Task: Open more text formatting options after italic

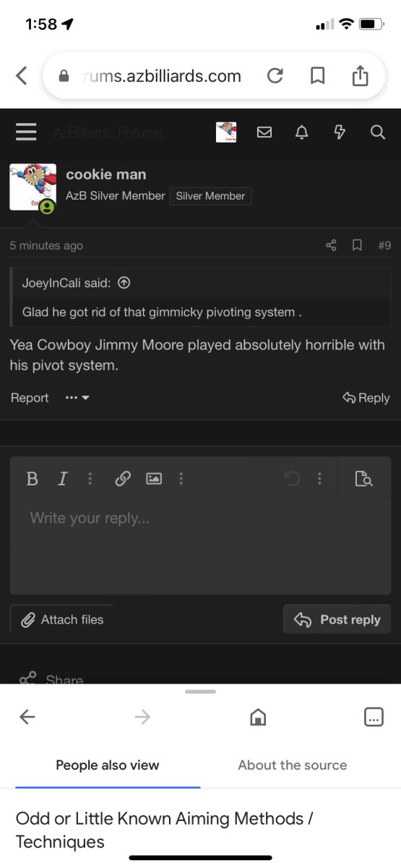Action: point(90,478)
